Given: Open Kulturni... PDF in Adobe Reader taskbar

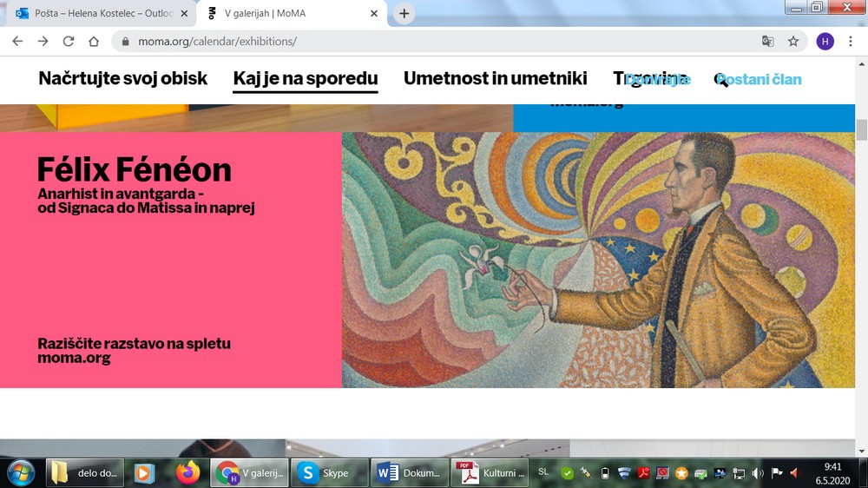Looking at the screenshot, I should [490, 472].
